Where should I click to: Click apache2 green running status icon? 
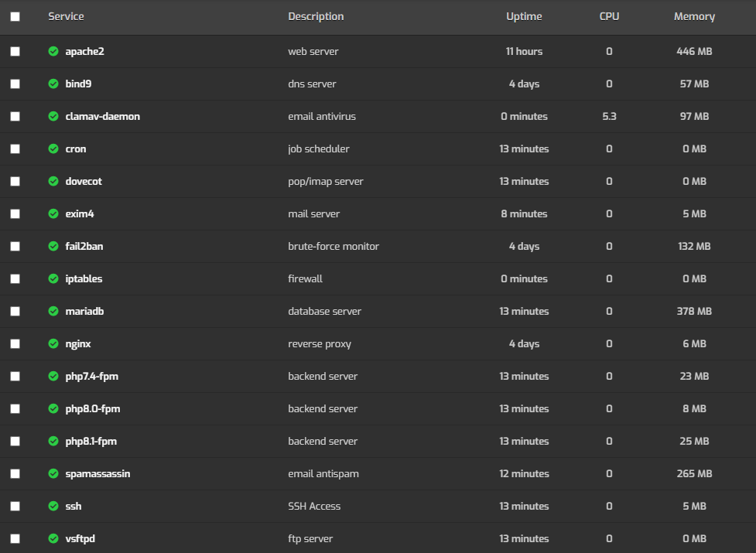53,51
